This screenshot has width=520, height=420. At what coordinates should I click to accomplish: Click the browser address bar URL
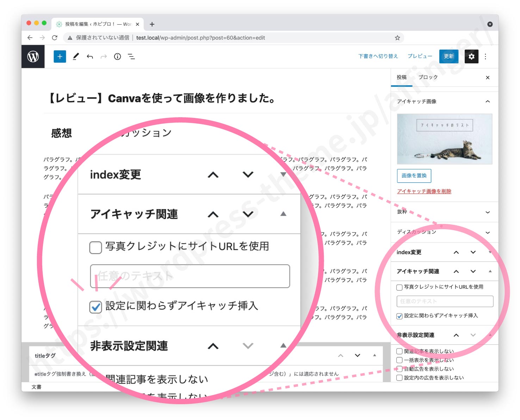click(200, 38)
